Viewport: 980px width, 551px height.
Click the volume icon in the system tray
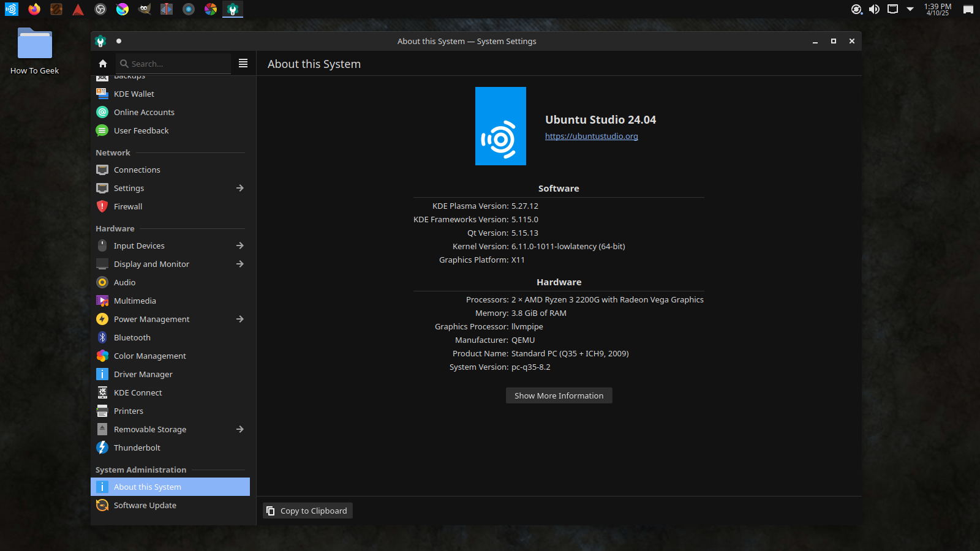coord(874,9)
